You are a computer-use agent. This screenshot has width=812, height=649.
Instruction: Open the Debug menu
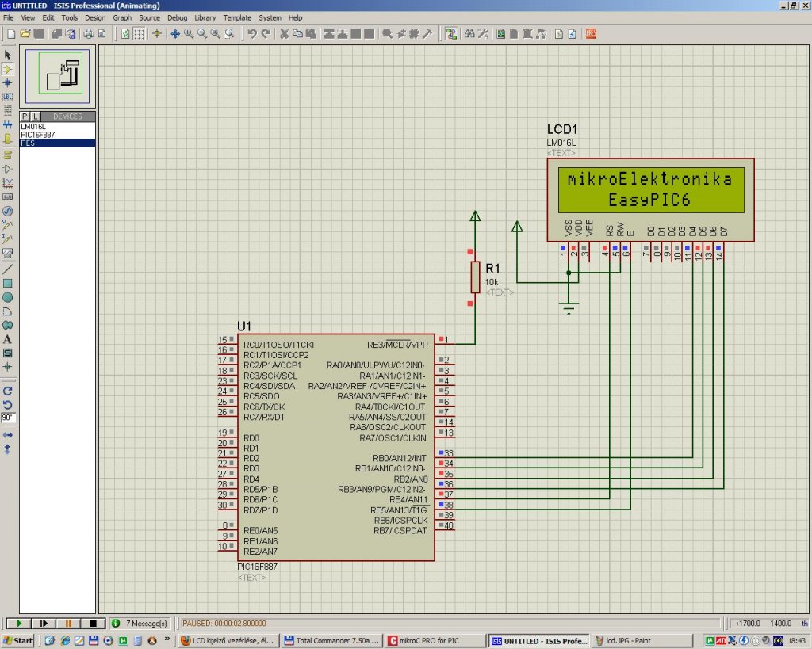pos(177,17)
